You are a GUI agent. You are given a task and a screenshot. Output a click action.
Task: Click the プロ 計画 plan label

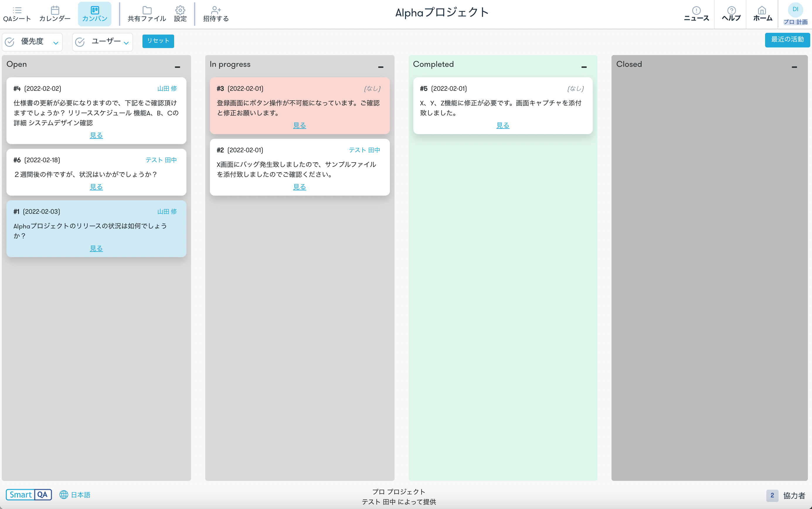coord(795,22)
